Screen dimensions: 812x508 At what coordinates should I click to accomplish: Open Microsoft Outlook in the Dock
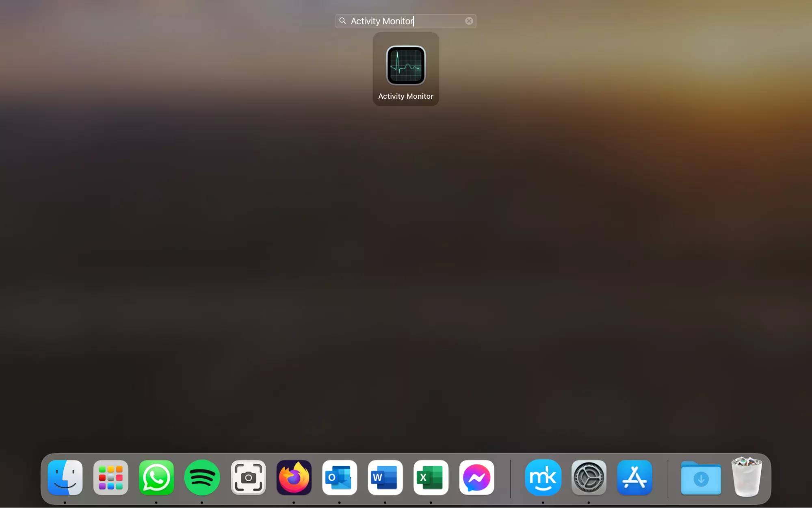[340, 478]
